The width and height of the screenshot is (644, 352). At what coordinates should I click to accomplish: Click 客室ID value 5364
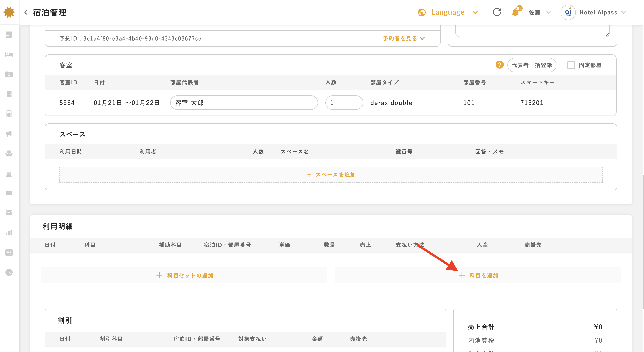[67, 103]
